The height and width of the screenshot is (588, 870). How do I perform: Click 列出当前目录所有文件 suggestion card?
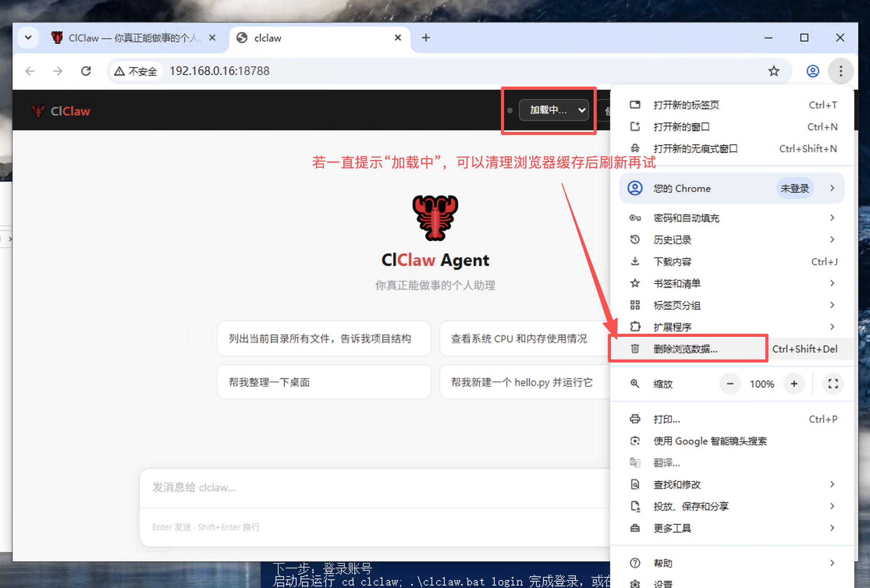(324, 338)
